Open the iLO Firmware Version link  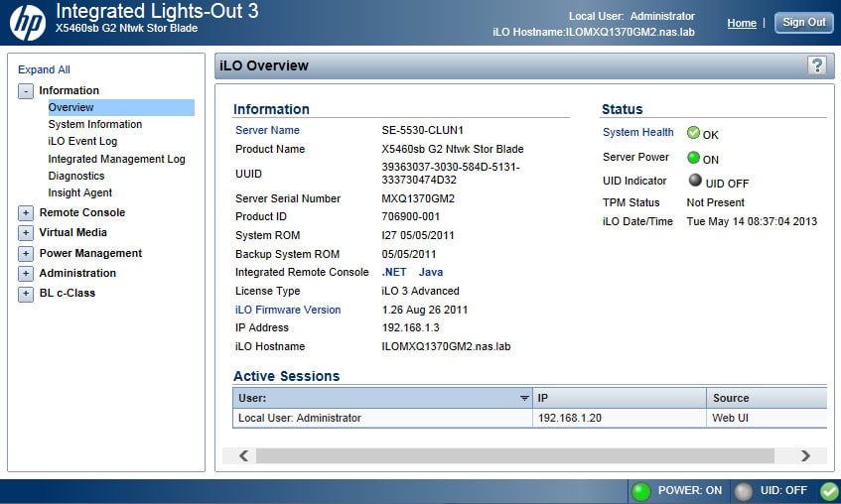[x=288, y=310]
